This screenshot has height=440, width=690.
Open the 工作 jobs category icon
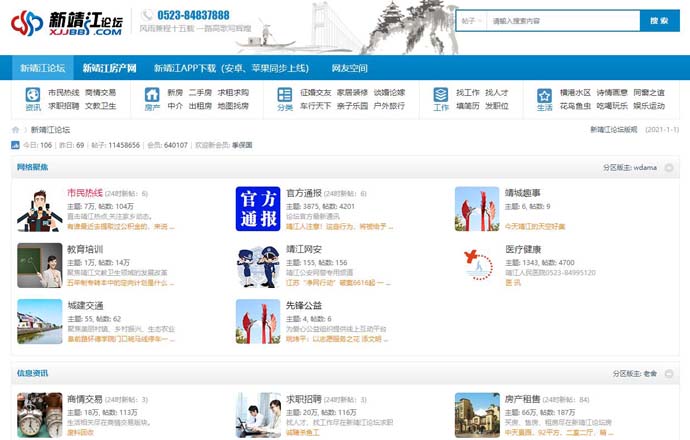click(x=441, y=99)
